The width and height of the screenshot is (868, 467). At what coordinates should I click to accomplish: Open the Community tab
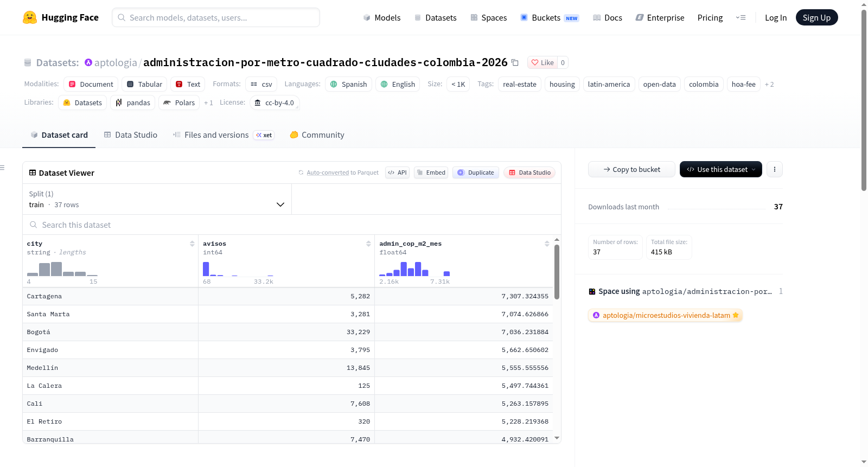coord(317,135)
